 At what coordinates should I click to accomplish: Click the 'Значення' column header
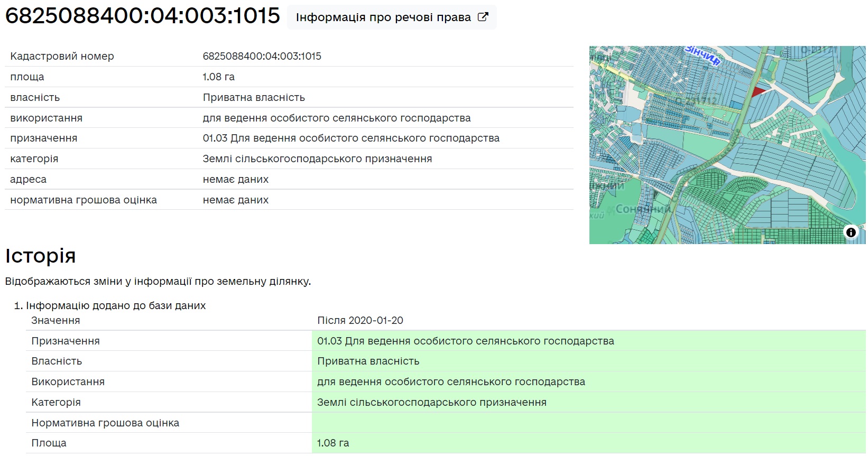point(56,320)
